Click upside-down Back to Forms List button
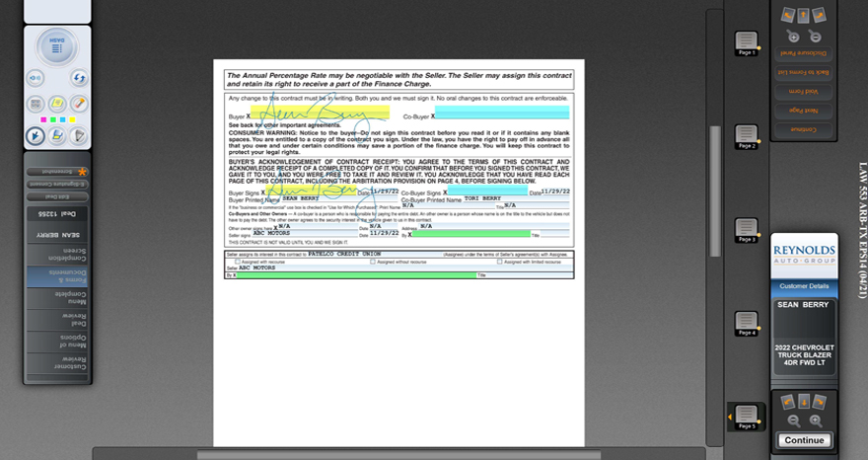 (x=803, y=72)
